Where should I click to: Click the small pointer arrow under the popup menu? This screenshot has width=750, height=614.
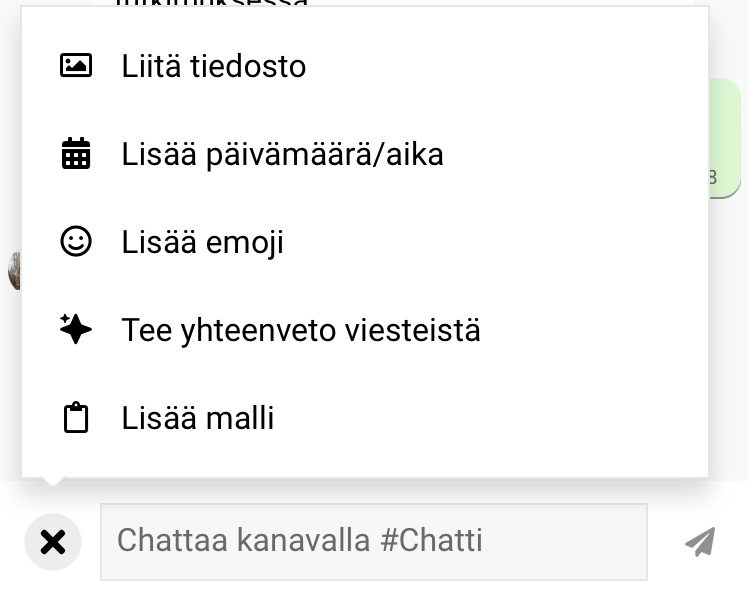(x=53, y=483)
